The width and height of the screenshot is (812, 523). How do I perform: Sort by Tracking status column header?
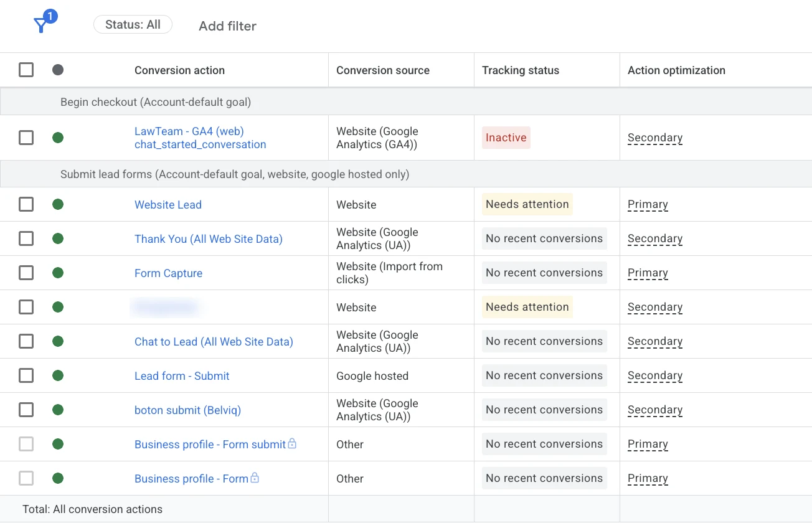(521, 70)
